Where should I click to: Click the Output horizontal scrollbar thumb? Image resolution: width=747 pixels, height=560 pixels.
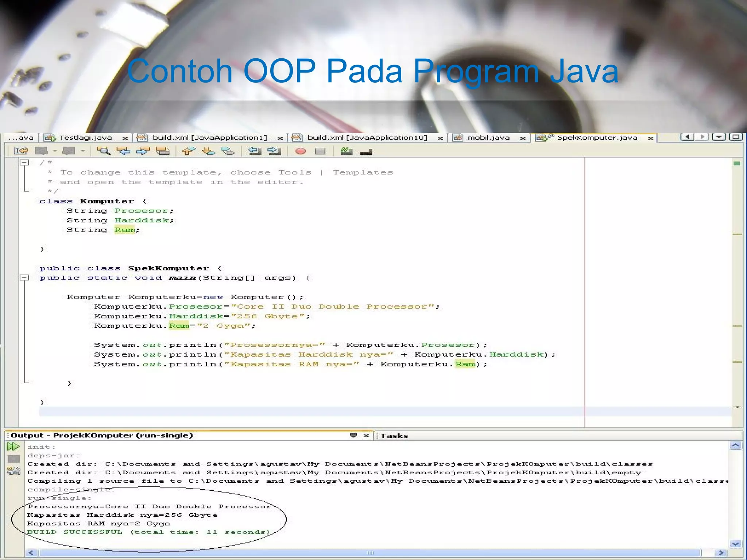[370, 553]
